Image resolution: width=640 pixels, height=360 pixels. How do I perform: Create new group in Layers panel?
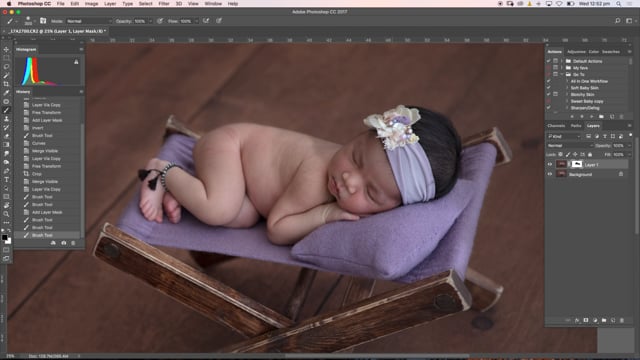tap(604, 320)
